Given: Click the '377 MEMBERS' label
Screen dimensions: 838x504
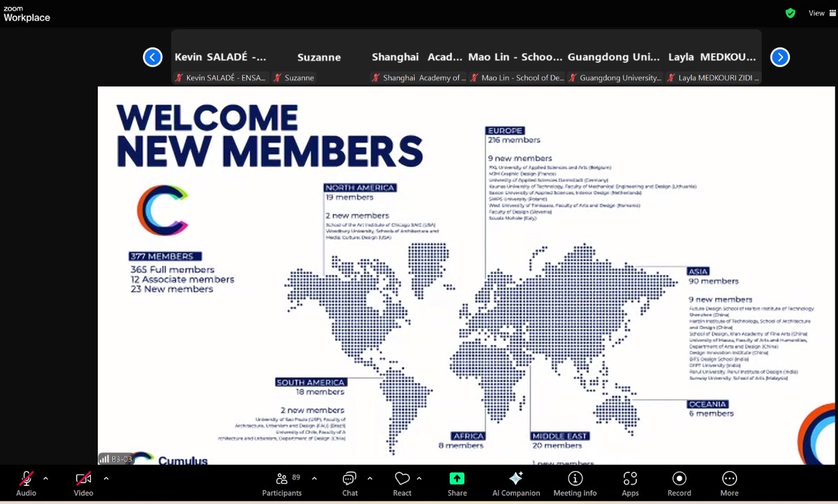Looking at the screenshot, I should (x=166, y=256).
